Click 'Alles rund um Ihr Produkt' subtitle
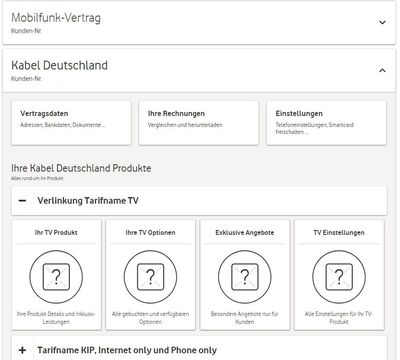This screenshot has width=400, height=360. click(x=37, y=178)
